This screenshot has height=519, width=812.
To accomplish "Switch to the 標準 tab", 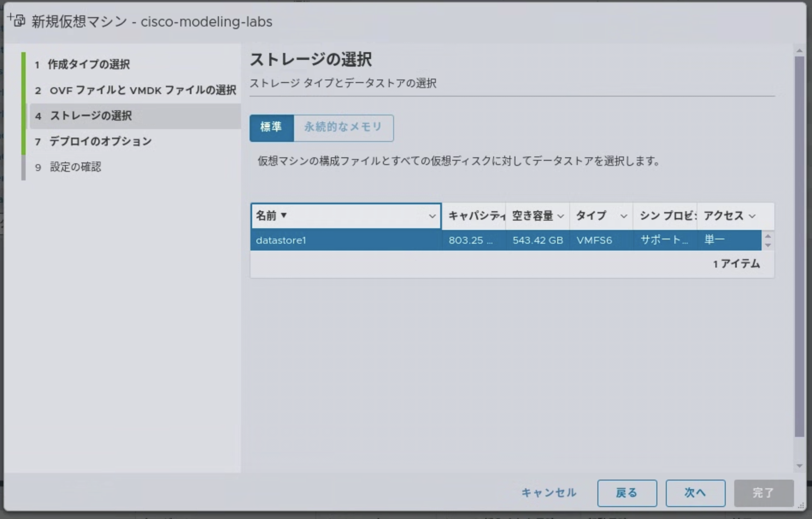I will click(271, 128).
